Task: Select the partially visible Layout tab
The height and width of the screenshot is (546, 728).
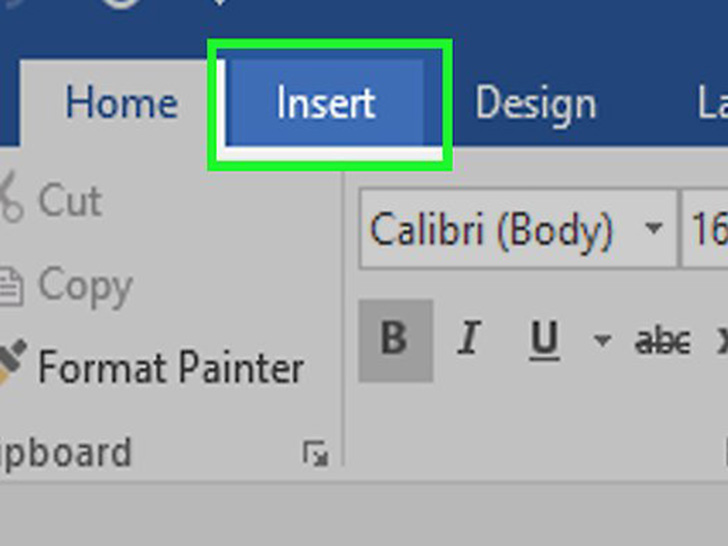Action: tap(711, 104)
